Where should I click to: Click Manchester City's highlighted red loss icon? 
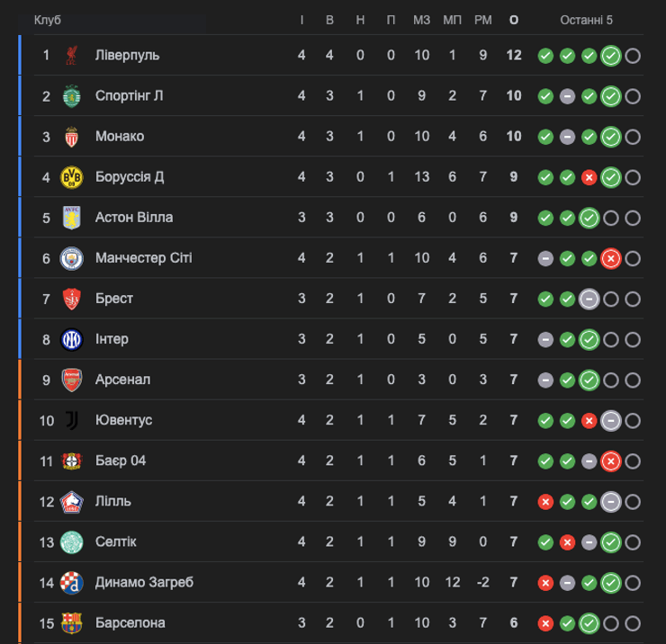pos(610,258)
